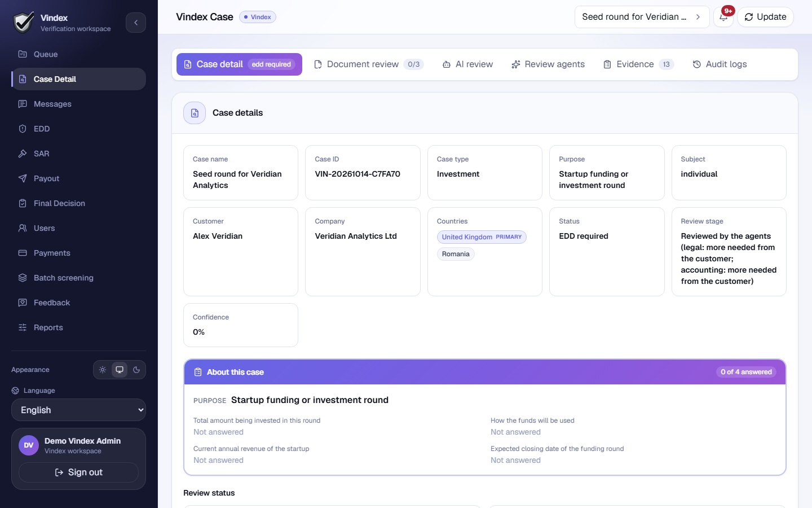Open the case selector 'Seed round for Veridian'
The image size is (812, 508).
pos(642,17)
